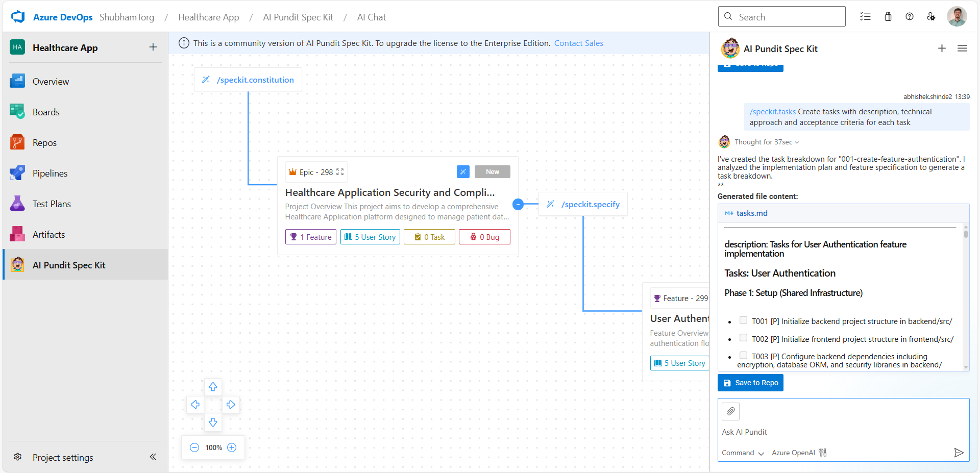Navigate to Pipelines in sidebar
The height and width of the screenshot is (473, 980).
click(x=50, y=173)
